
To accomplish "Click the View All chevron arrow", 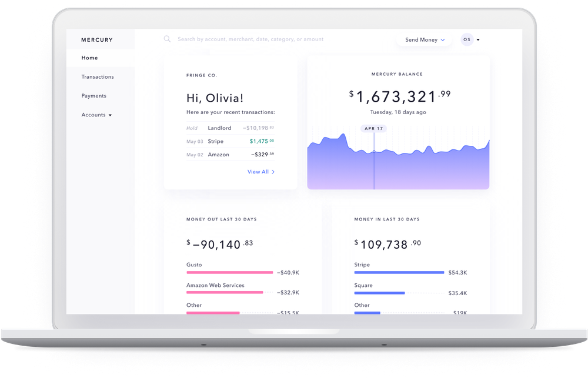I will (x=273, y=172).
